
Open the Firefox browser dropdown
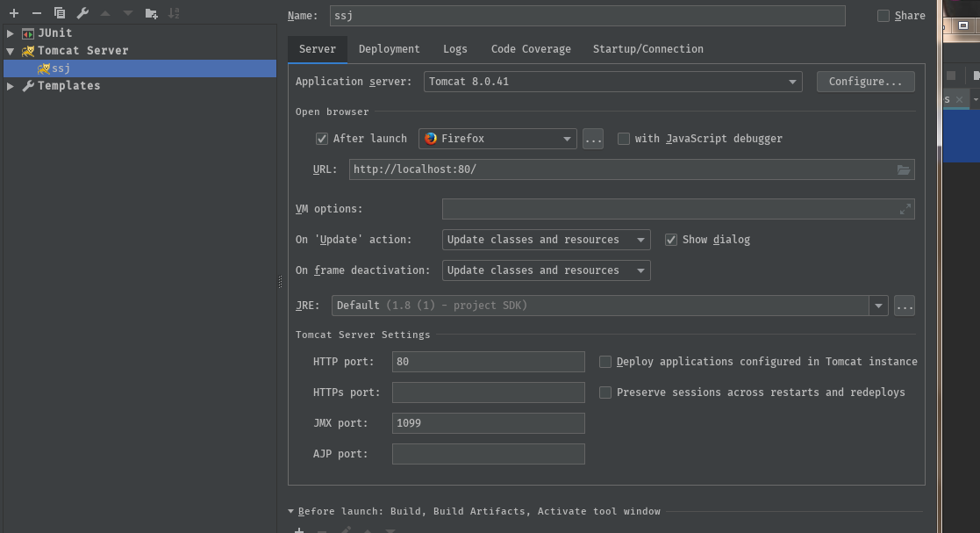coord(497,139)
